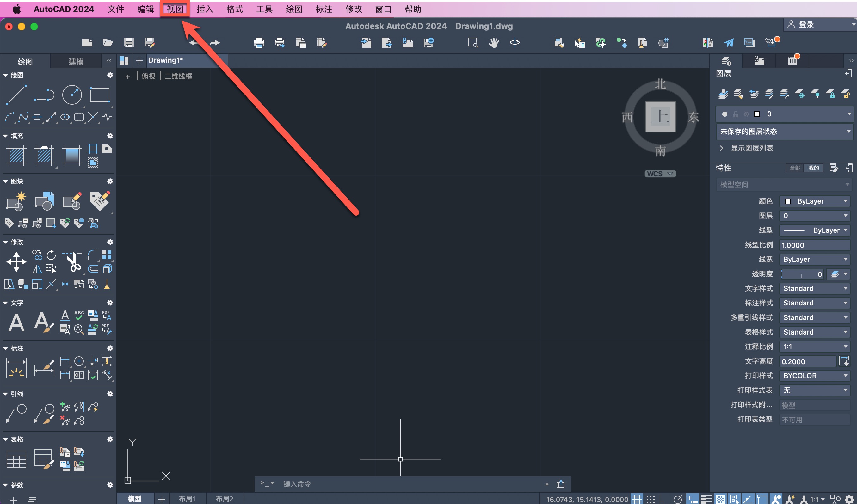This screenshot has width=857, height=504.
Task: Toggle grid display in status bar
Action: click(637, 499)
